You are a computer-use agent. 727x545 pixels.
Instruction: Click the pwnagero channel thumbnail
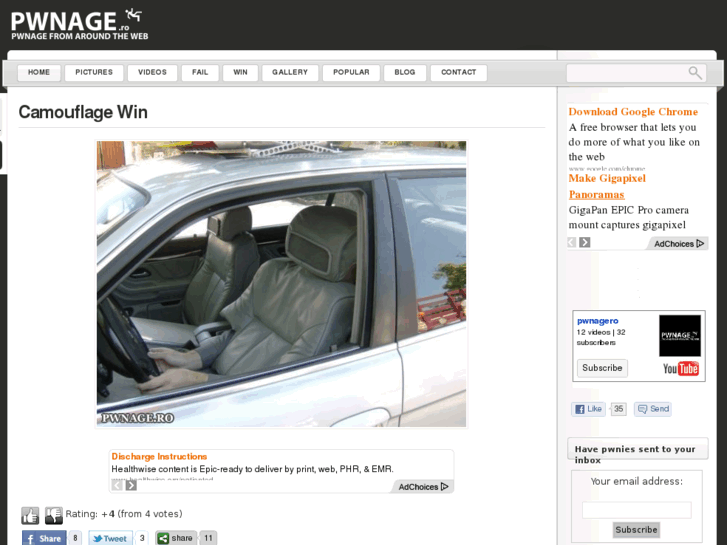(680, 335)
